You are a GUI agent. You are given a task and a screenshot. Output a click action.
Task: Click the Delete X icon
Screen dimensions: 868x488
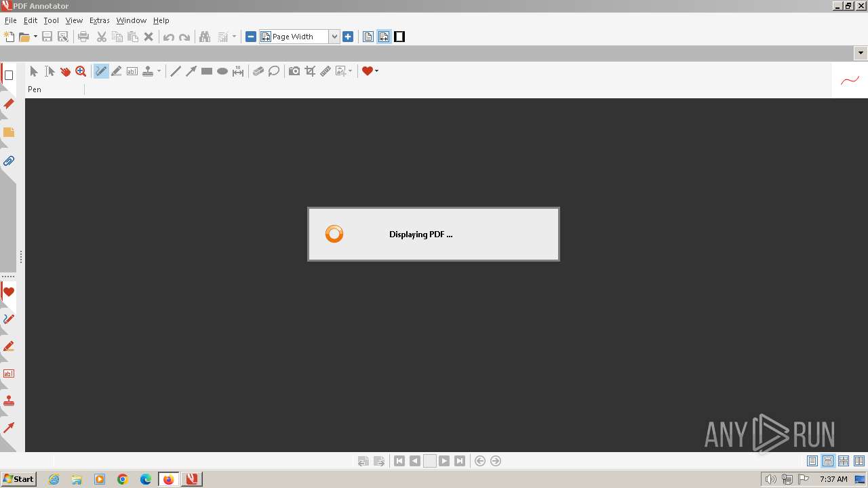pyautogui.click(x=149, y=37)
